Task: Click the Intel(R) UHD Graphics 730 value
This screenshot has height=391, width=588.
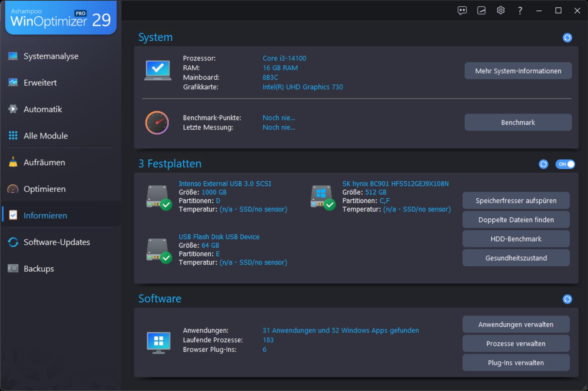Action: point(303,87)
